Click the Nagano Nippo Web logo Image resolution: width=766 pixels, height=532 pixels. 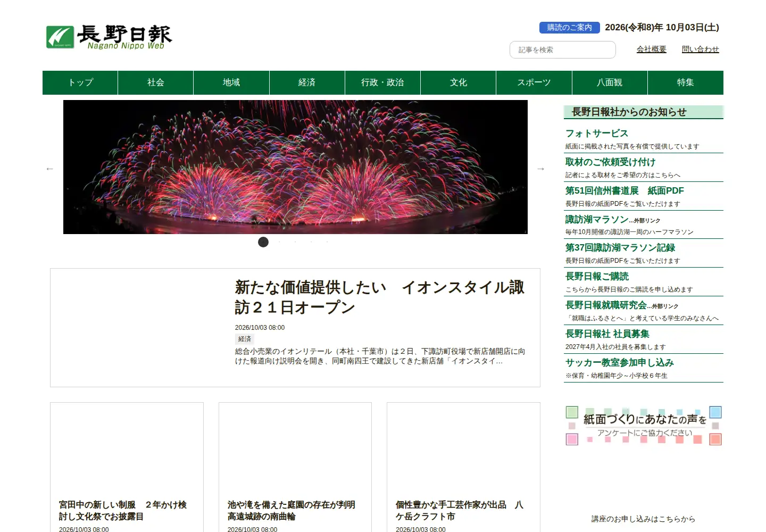[109, 37]
